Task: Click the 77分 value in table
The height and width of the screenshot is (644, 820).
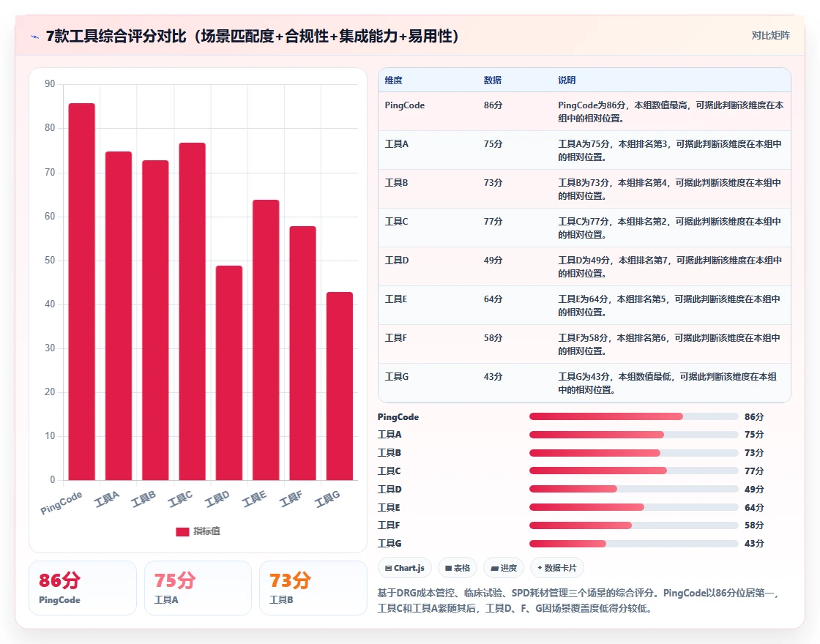Action: point(493,221)
